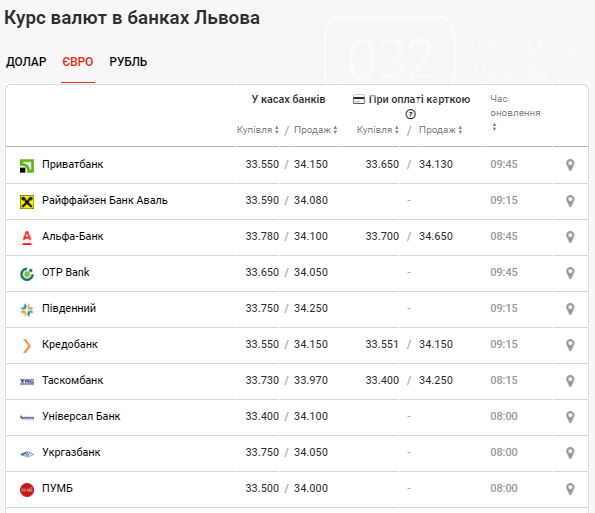Switch to the ДОЛАР tab
595x513 pixels.
click(26, 62)
